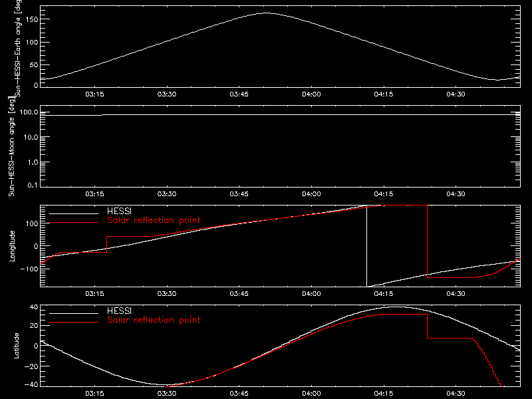This screenshot has width=532, height=399.
Task: Click 04:30 under the Earth angle plot
Action: [456, 94]
